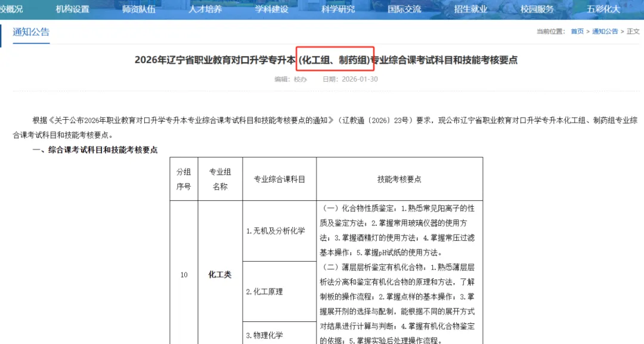Click the 3.物理化学 cell

(279, 334)
